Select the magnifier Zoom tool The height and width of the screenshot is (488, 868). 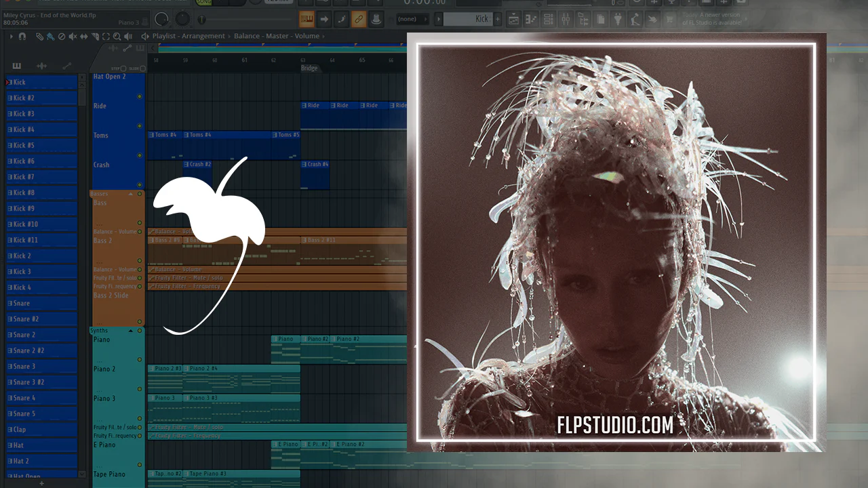pyautogui.click(x=117, y=36)
